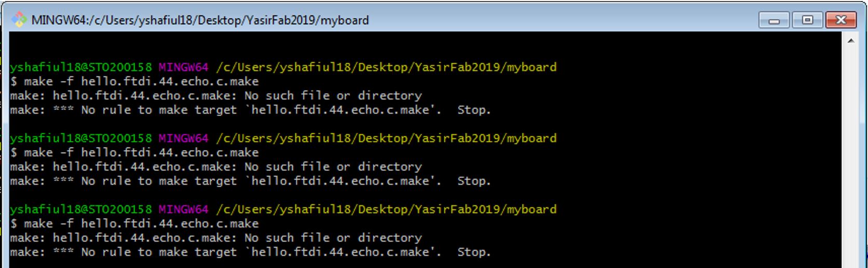Minimize the MINGW64 terminal window
868x268 pixels.
[774, 20]
